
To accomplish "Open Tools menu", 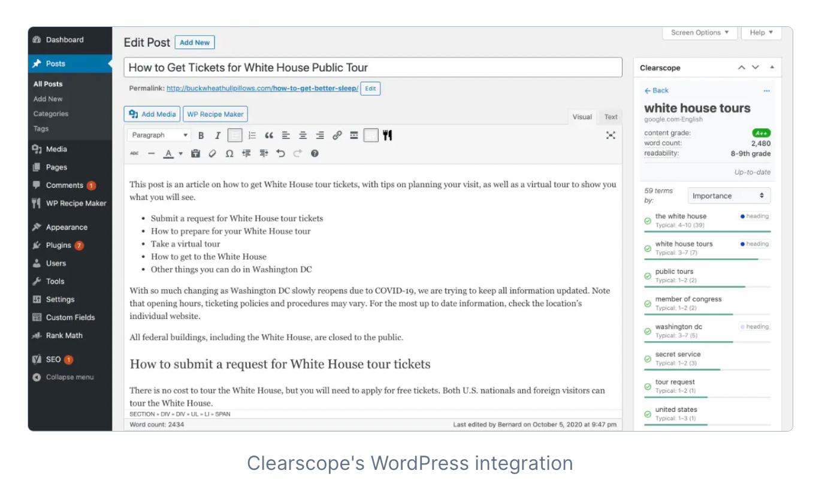I will (70, 281).
